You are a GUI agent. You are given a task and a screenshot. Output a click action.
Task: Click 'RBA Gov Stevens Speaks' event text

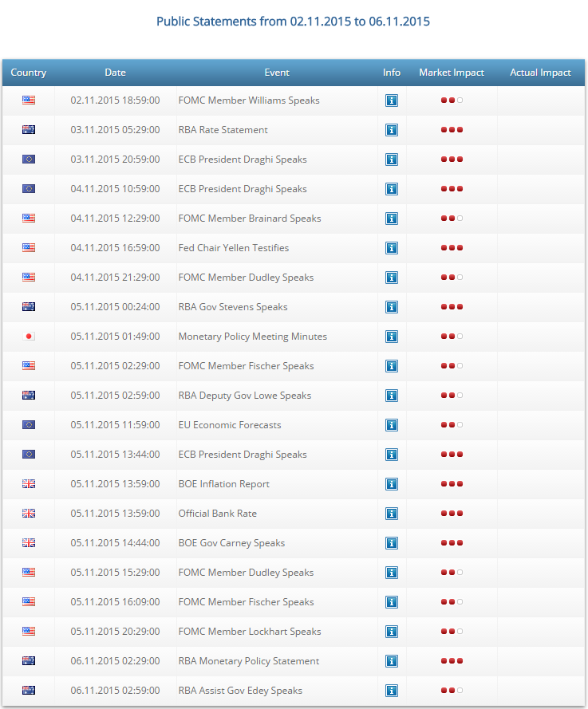pos(233,306)
